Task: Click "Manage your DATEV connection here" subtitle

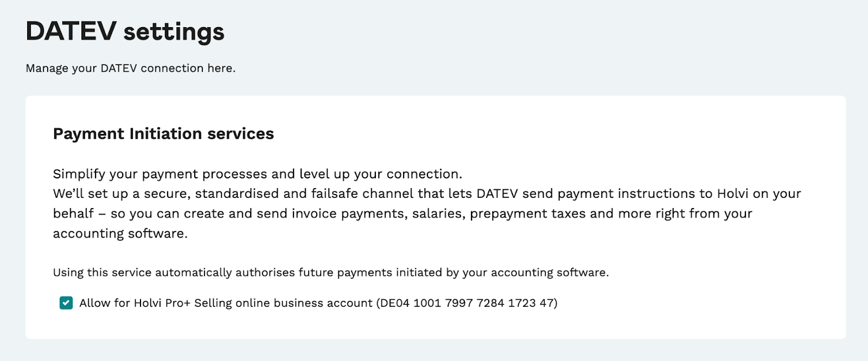Action: tap(130, 68)
